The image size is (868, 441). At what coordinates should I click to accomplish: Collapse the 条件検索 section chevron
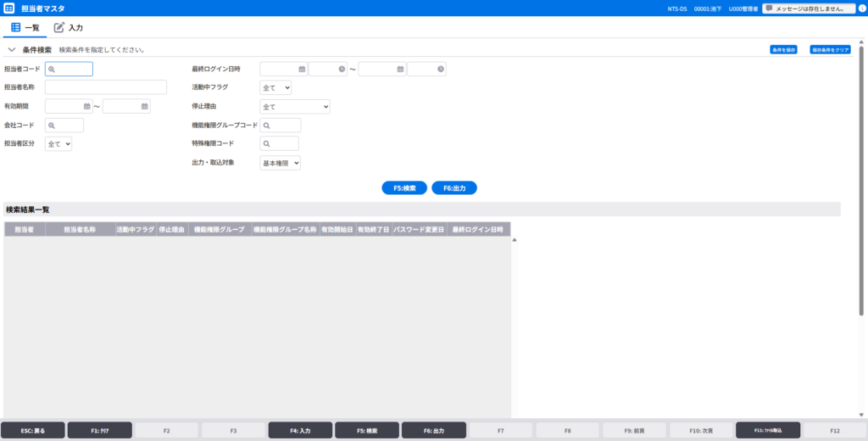12,50
